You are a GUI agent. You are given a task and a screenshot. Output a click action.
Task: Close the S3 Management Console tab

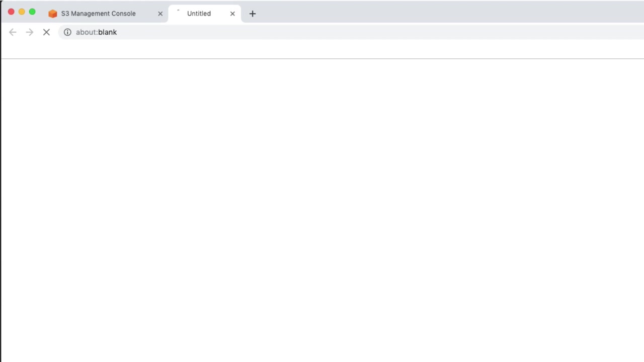160,14
